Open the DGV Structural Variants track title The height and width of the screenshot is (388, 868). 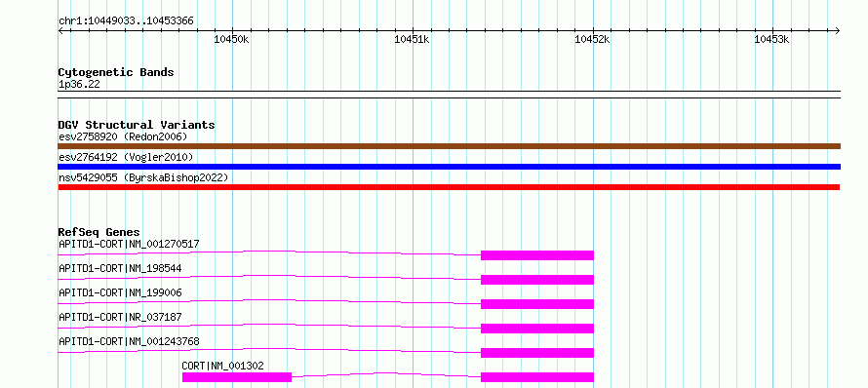click(137, 125)
